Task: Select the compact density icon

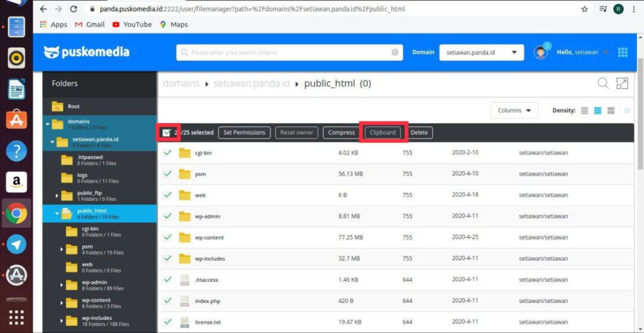Action: pyautogui.click(x=585, y=111)
